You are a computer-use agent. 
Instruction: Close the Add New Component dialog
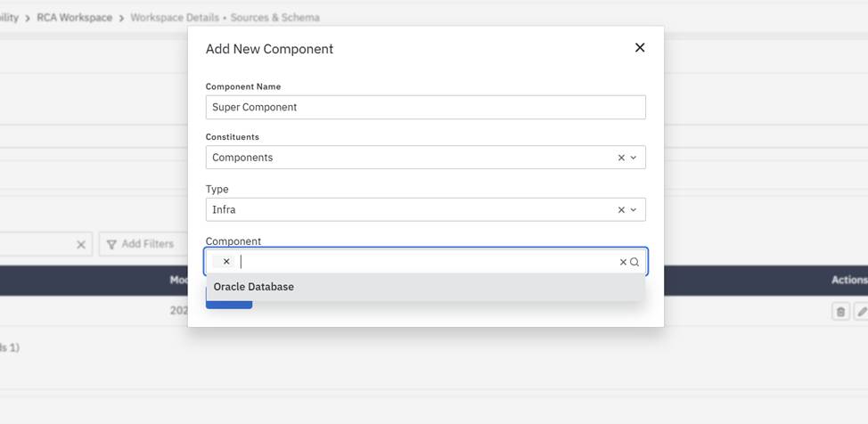click(639, 48)
